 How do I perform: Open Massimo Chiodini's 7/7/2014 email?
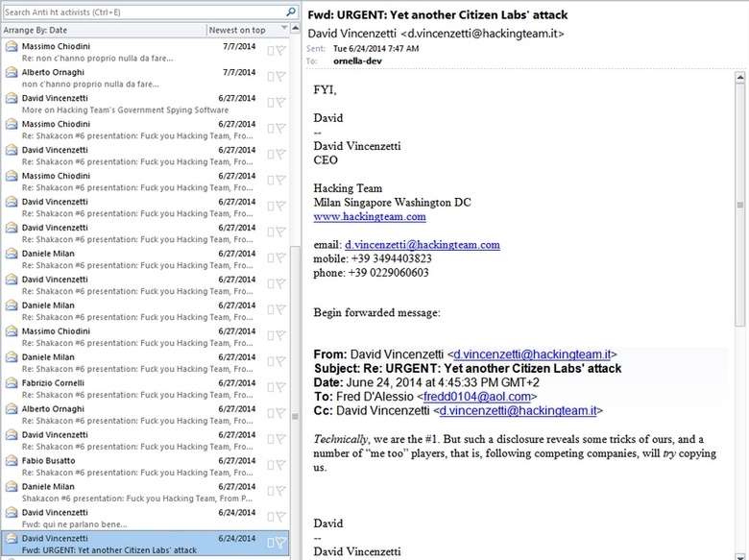[145, 52]
